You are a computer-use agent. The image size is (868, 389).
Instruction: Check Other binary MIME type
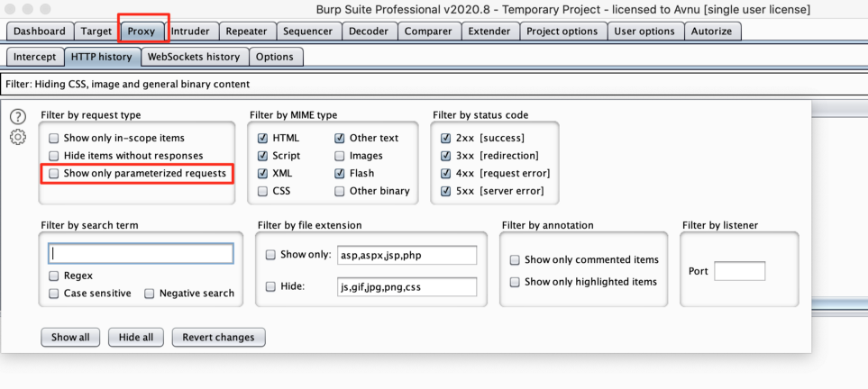[x=339, y=192]
